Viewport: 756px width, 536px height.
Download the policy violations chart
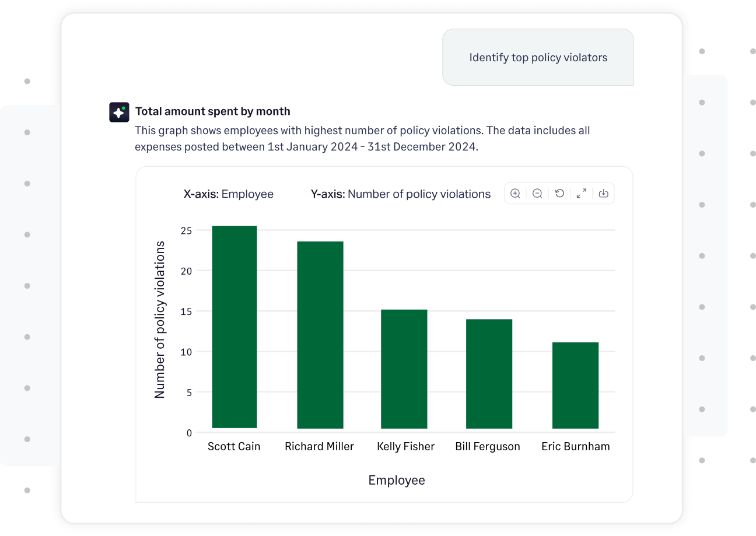pyautogui.click(x=604, y=193)
